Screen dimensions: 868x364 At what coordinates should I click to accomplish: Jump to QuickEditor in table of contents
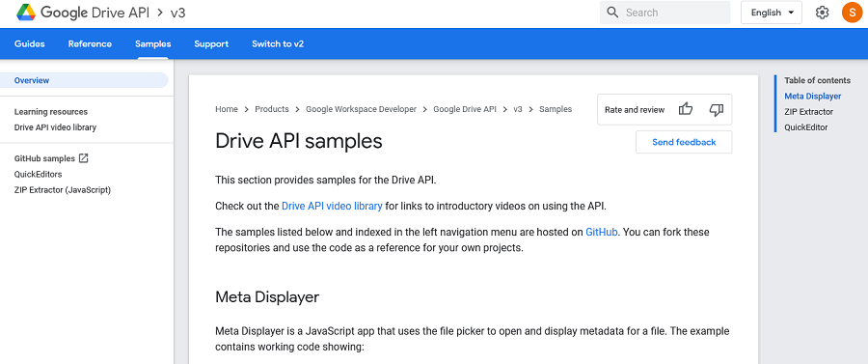[x=806, y=127]
